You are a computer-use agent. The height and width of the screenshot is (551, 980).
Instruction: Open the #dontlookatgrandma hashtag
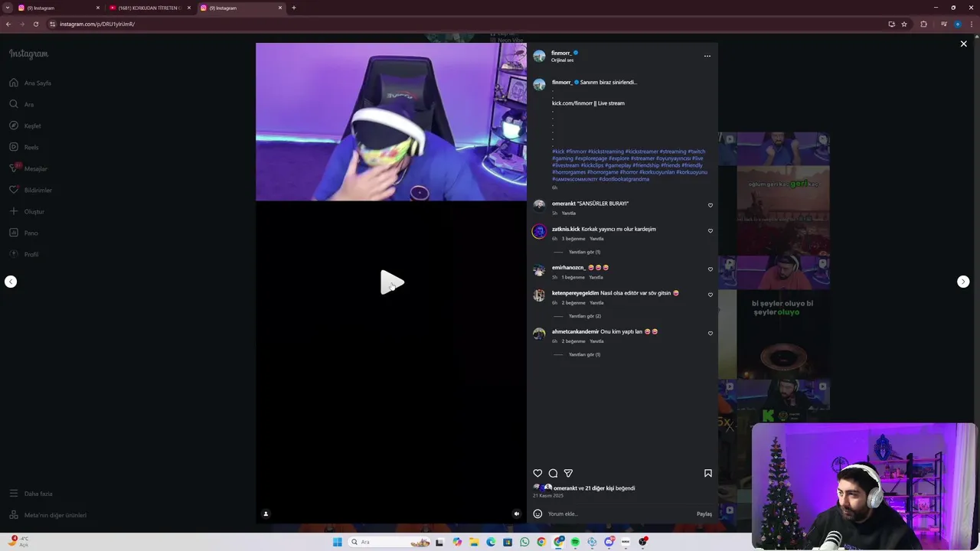point(624,179)
